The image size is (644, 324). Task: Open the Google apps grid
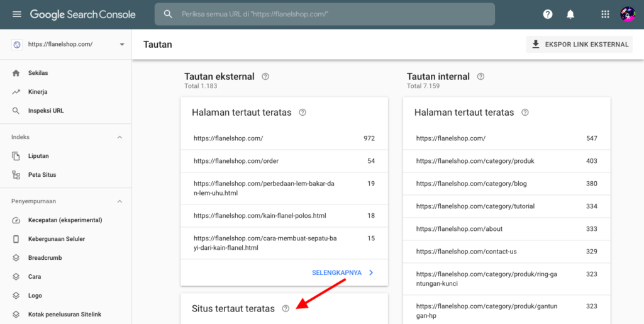(x=605, y=14)
